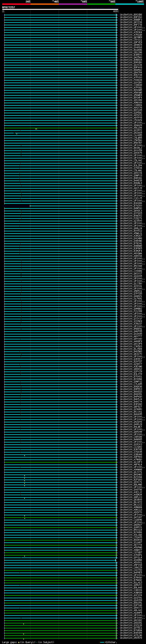Select label UniRef100_B3H5Y0
146x644 pixels.
131,55
